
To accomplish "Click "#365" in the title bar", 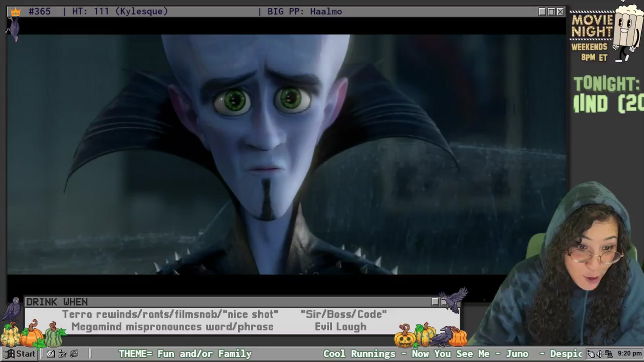I will 40,11.
